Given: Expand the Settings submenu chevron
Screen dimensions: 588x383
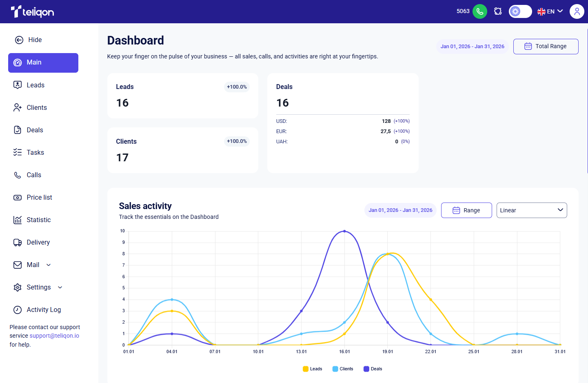Looking at the screenshot, I should [60, 287].
